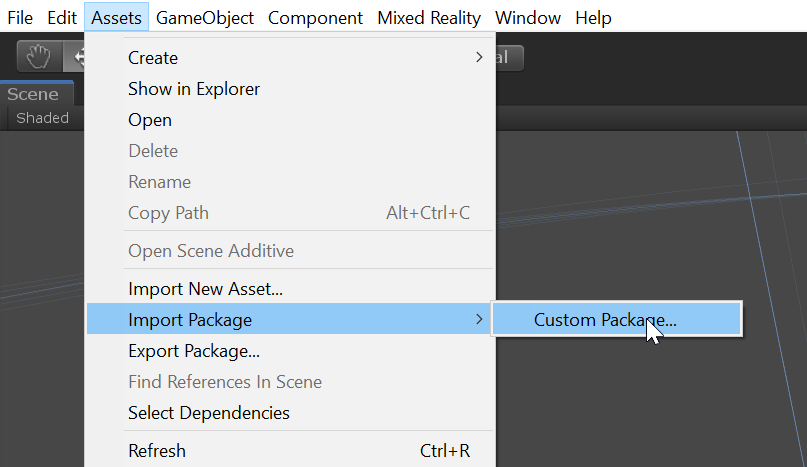Choose Show in Explorer
This screenshot has height=467, width=807.
point(194,89)
